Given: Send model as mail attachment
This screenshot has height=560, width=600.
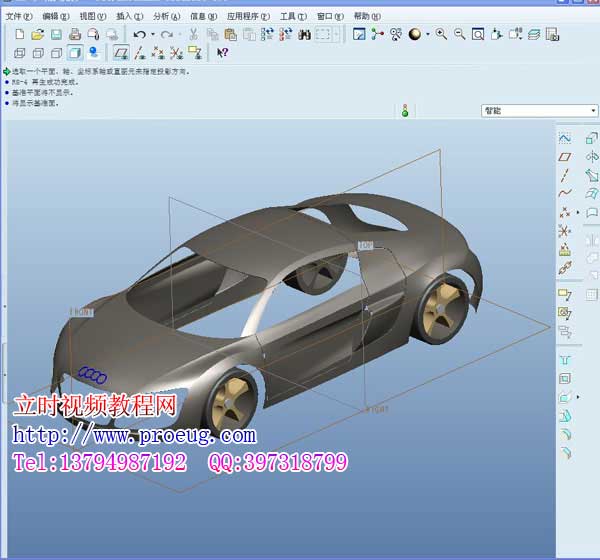Looking at the screenshot, I should [x=93, y=34].
